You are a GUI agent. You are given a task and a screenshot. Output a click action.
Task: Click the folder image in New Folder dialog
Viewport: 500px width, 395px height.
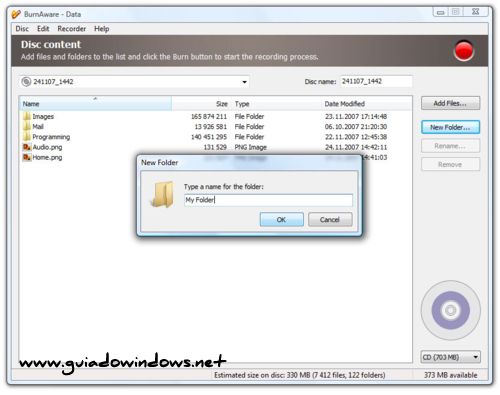pyautogui.click(x=163, y=194)
